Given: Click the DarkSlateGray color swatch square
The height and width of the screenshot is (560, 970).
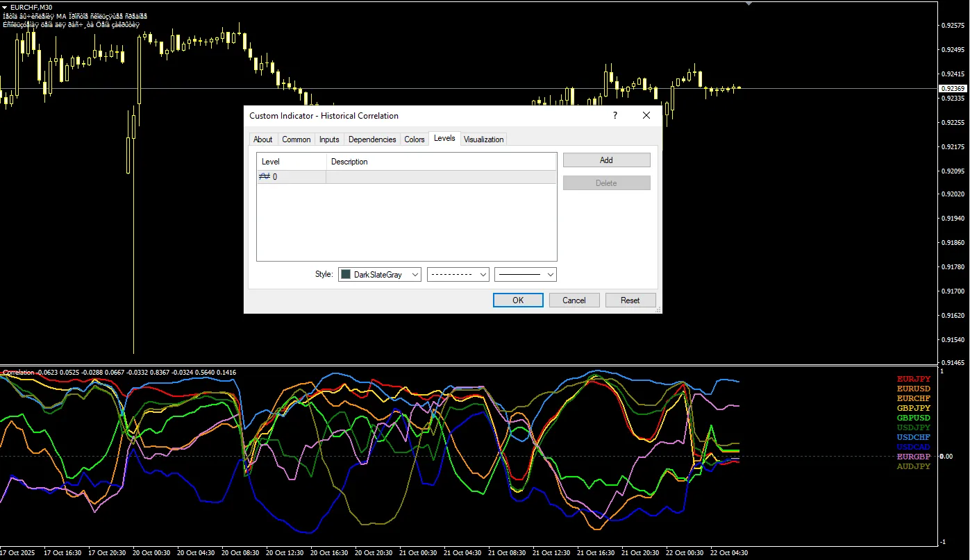Looking at the screenshot, I should tap(346, 275).
